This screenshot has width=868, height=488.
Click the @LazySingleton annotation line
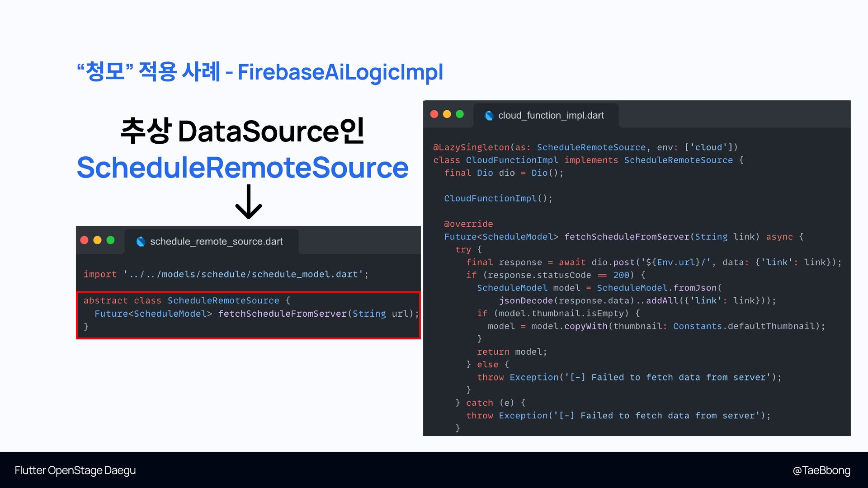tap(585, 147)
